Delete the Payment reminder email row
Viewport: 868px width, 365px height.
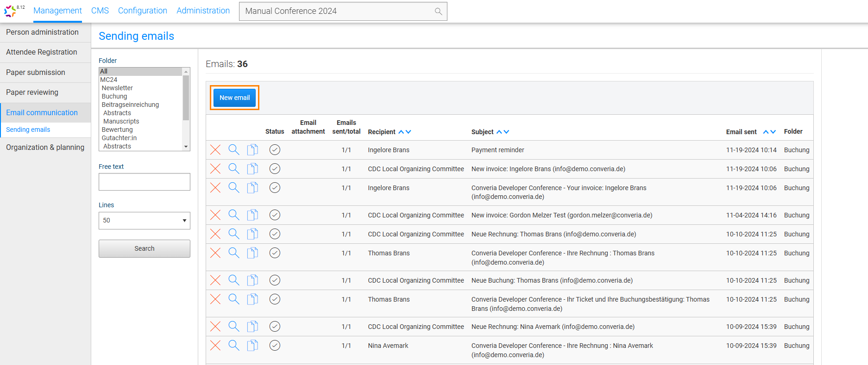point(215,150)
